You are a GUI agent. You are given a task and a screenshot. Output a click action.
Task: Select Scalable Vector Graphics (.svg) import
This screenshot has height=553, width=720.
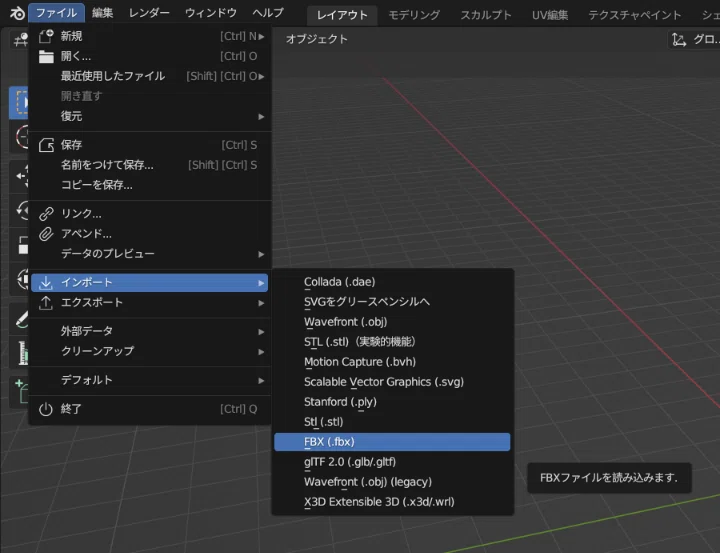392,382
